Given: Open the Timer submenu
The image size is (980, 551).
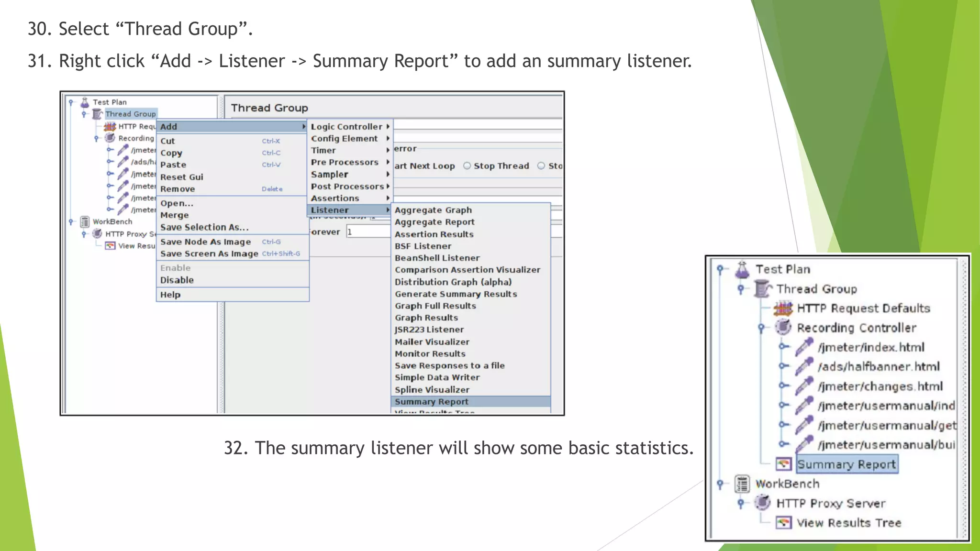Looking at the screenshot, I should (x=350, y=151).
